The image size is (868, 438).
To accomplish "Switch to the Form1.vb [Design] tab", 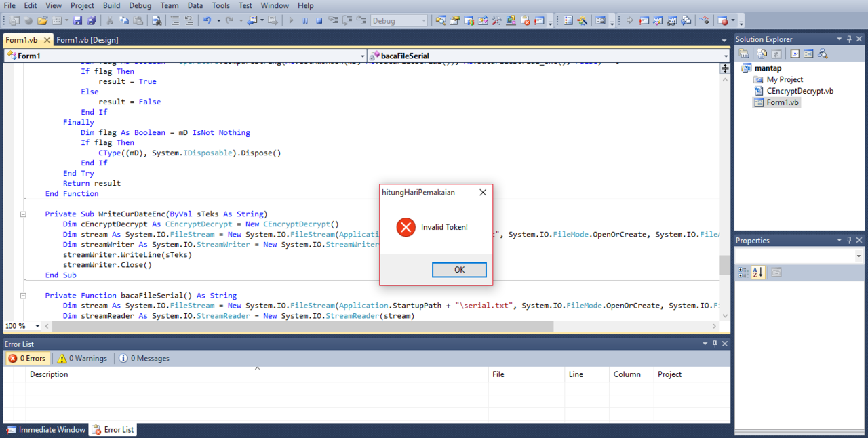I will click(x=87, y=40).
